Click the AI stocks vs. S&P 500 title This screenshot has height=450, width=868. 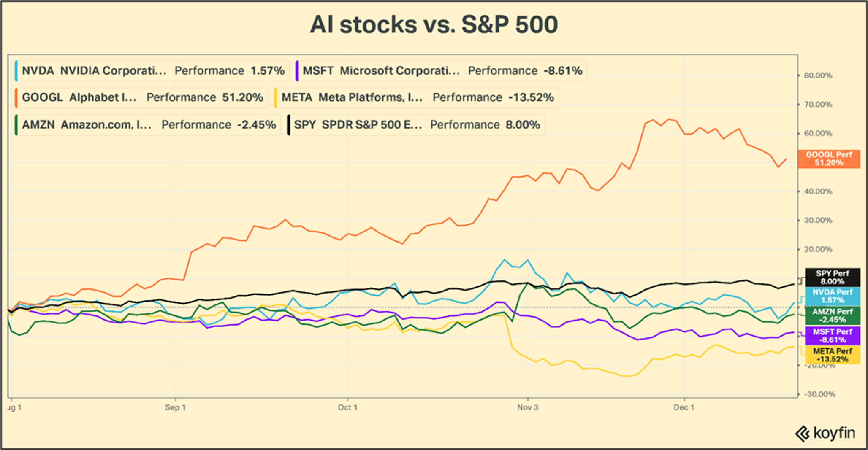click(434, 25)
